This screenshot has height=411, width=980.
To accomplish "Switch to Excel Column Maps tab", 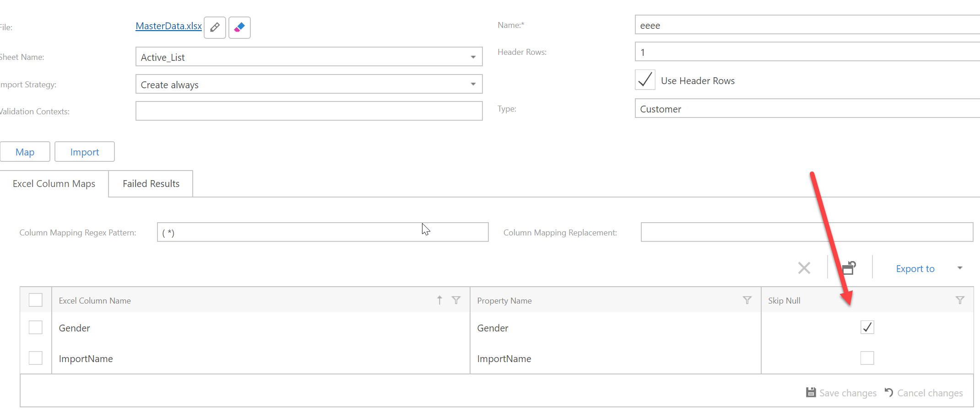I will [54, 184].
